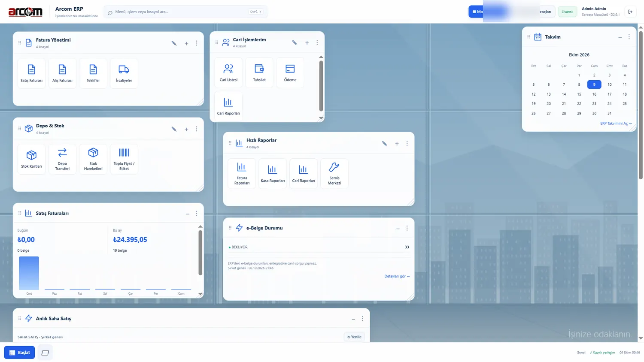Select highlighted day 9 in the calendar
Screen dimensions: 644x362
(x=594, y=84)
